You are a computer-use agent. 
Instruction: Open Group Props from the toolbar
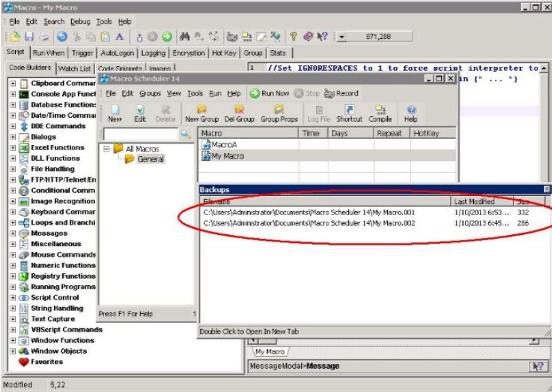click(279, 113)
